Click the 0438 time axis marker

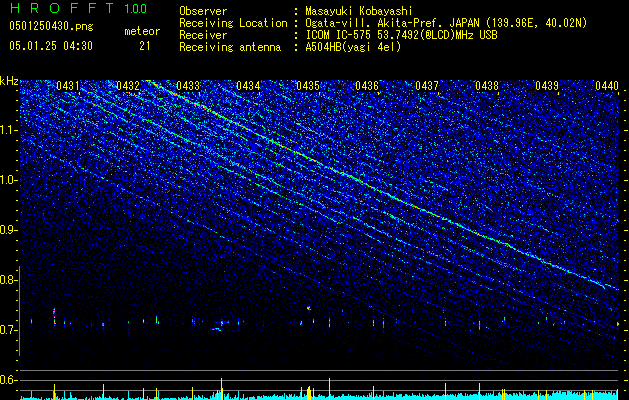[487, 86]
